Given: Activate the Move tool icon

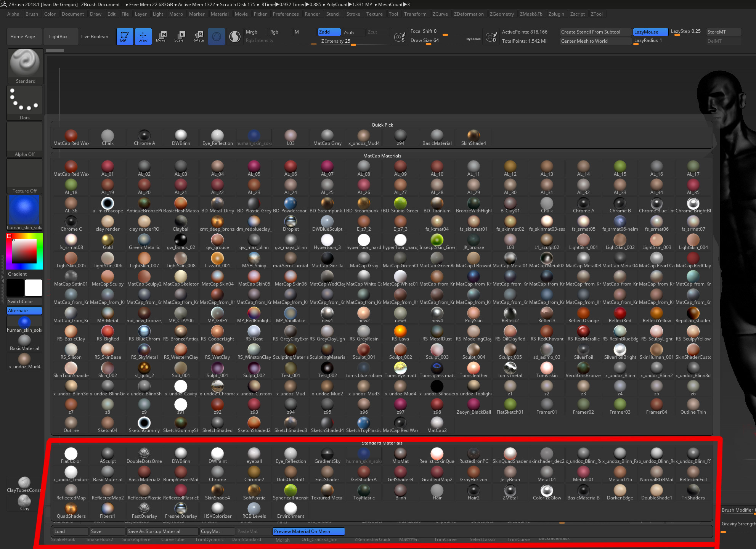Looking at the screenshot, I should click(161, 37).
